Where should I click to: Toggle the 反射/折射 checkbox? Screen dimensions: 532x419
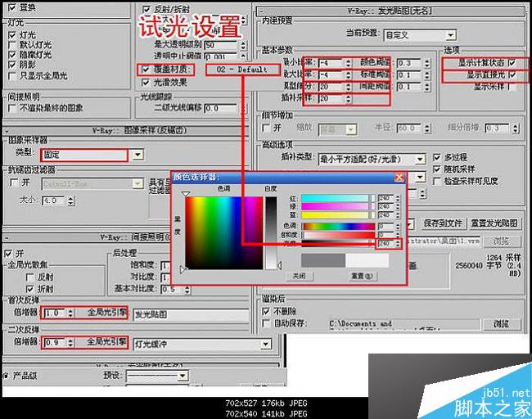coord(147,9)
